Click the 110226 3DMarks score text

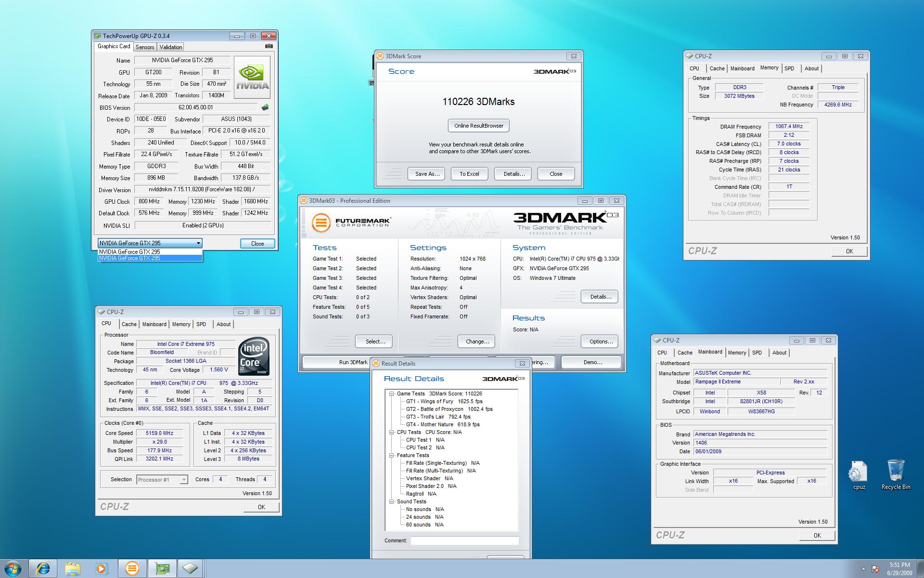pos(478,102)
